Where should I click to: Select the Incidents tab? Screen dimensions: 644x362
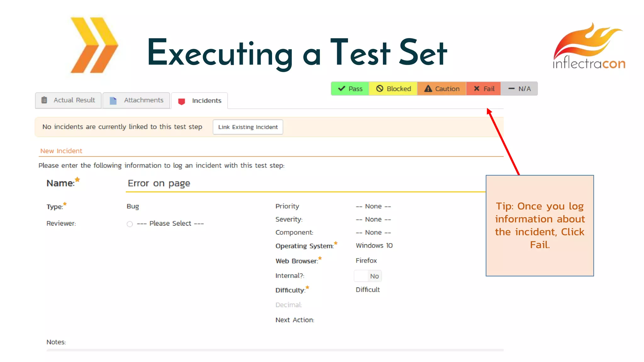[199, 101]
